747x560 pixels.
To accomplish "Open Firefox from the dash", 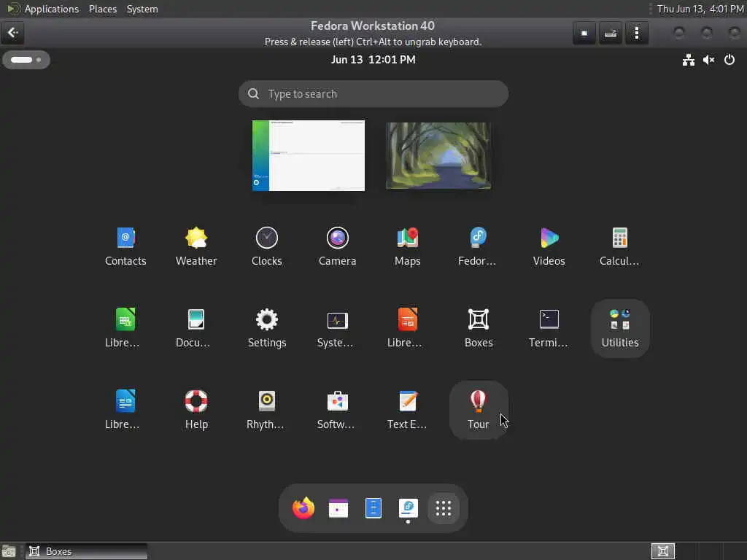I will click(x=303, y=508).
